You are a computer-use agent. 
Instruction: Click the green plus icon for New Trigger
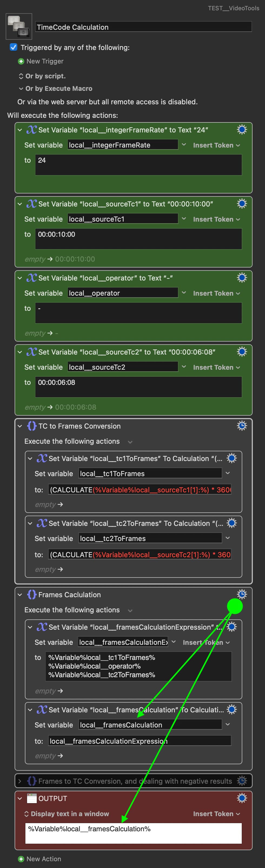[x=21, y=61]
